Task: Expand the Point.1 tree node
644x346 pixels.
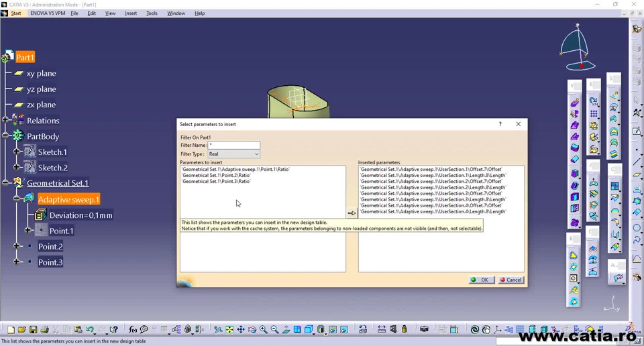Action: 28,230
